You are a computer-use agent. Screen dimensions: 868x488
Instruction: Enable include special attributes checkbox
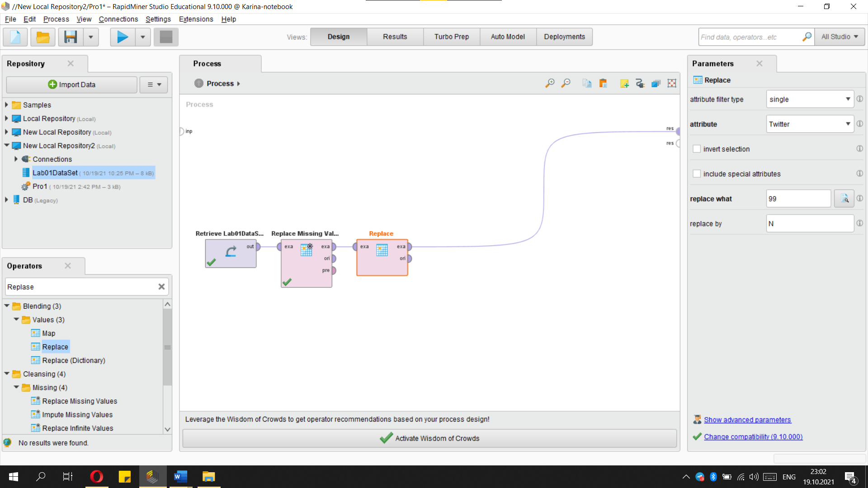click(x=697, y=174)
